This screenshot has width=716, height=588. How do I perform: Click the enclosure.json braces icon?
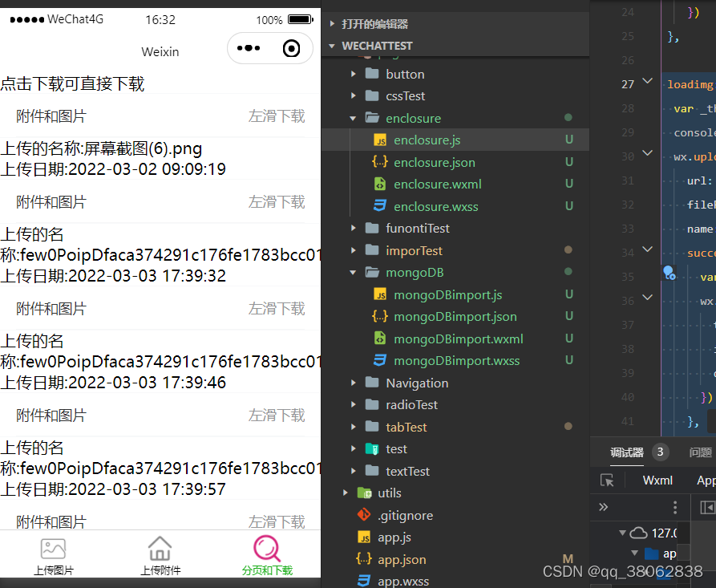coord(380,162)
